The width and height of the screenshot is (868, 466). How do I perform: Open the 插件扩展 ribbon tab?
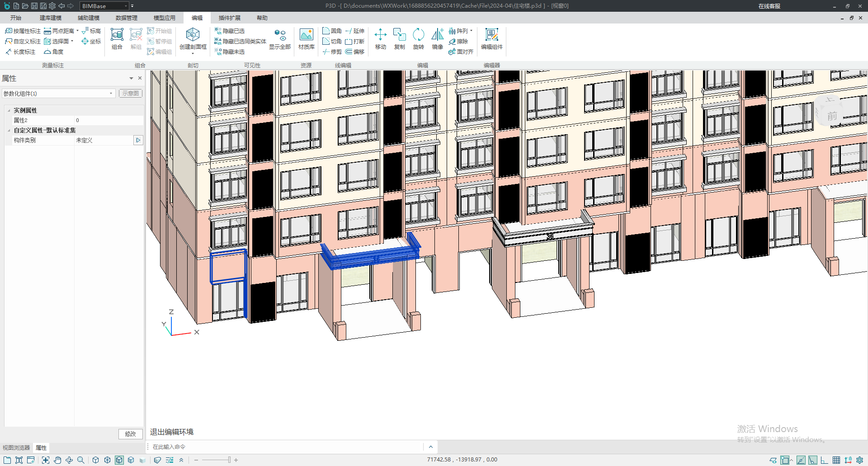(x=229, y=18)
